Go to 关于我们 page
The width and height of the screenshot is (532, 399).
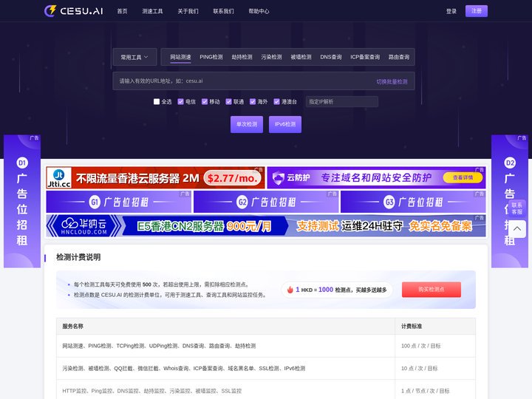(x=188, y=11)
